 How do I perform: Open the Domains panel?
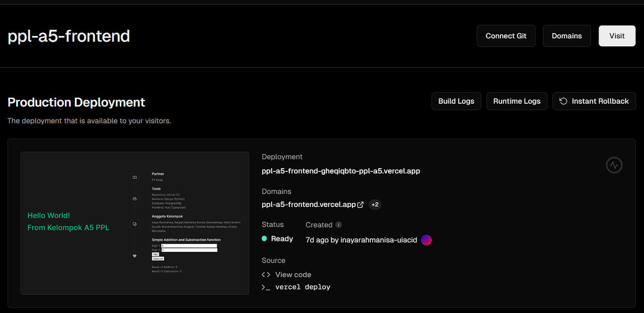[x=567, y=36]
